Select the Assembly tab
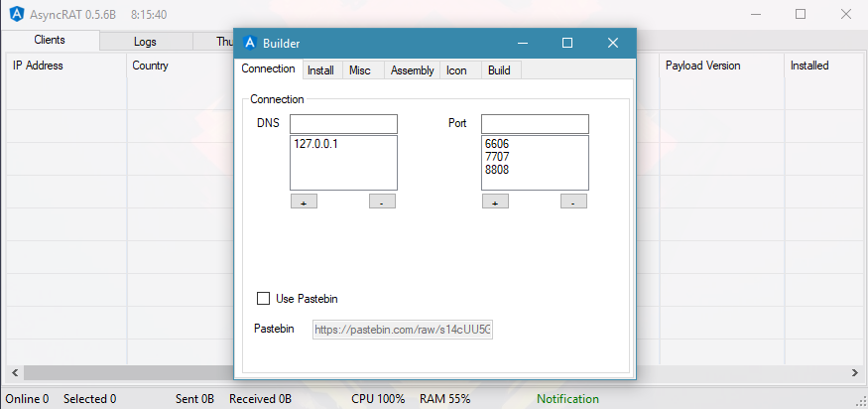Screen dimensions: 868x409 click(x=412, y=70)
